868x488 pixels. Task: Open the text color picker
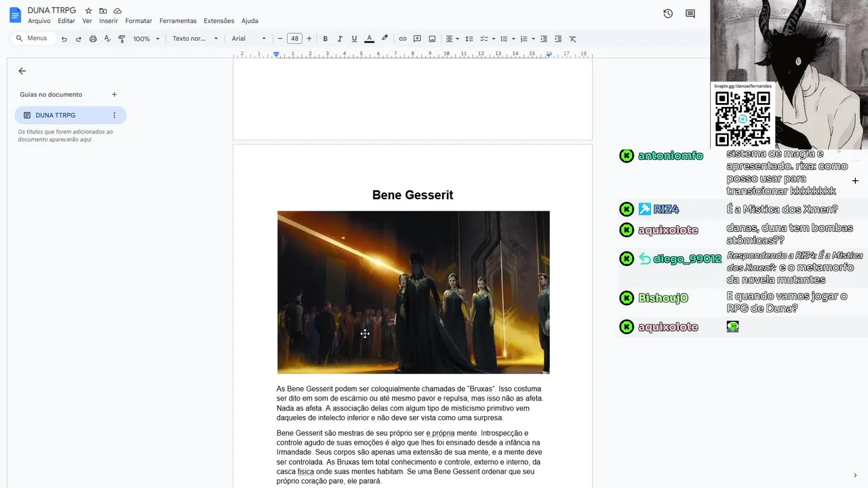tap(369, 39)
